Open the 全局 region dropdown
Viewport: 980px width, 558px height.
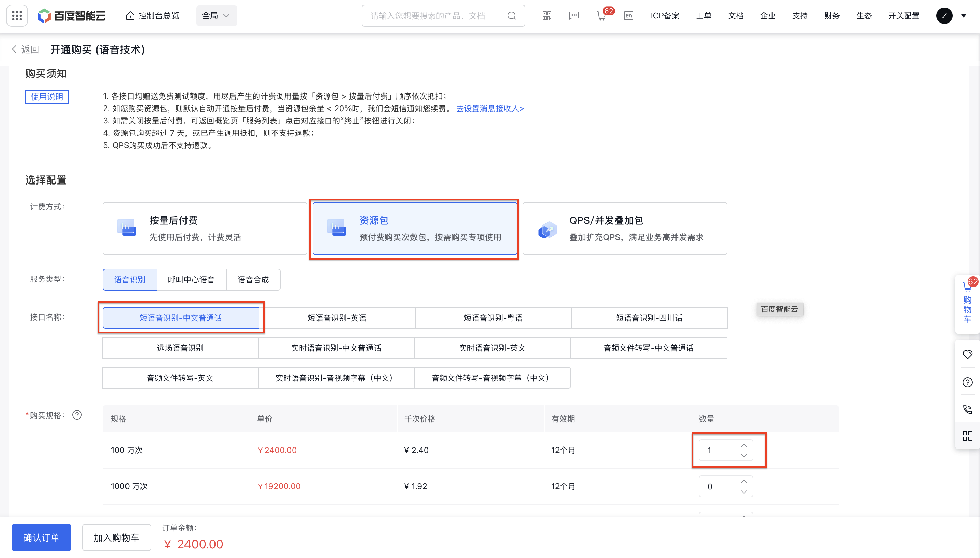click(217, 16)
